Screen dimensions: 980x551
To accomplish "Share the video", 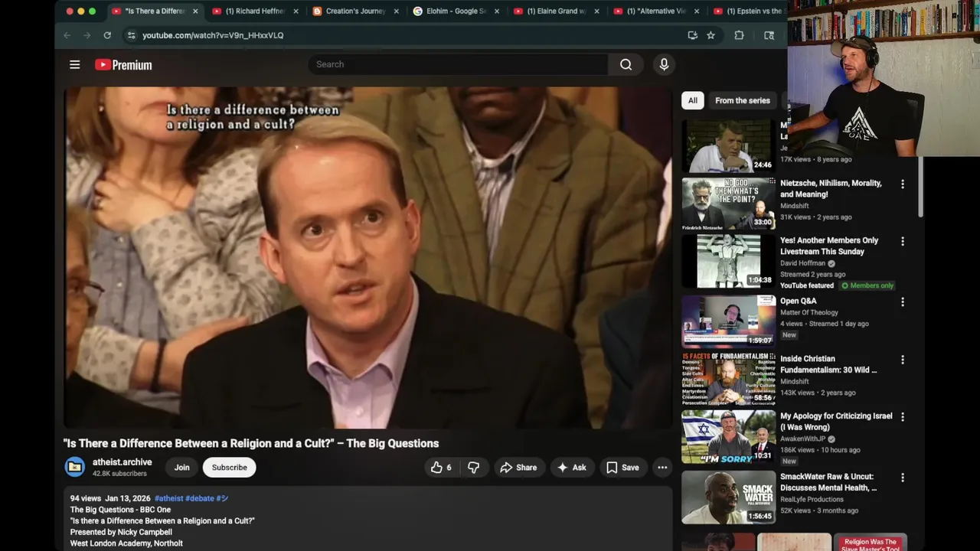I will click(518, 468).
